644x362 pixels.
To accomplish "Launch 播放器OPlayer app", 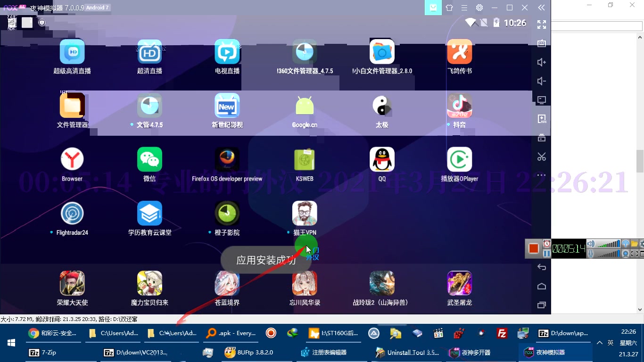I will tap(459, 159).
